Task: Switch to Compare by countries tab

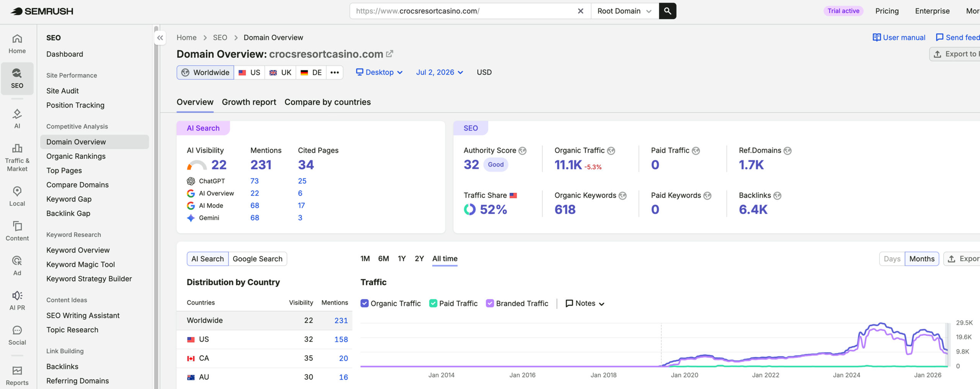Action: pyautogui.click(x=328, y=102)
